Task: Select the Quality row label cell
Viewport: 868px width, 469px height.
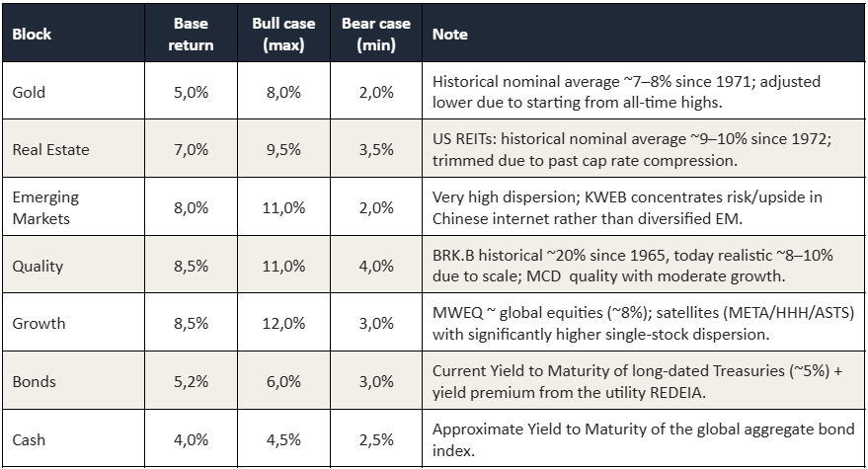Action: coord(74,265)
